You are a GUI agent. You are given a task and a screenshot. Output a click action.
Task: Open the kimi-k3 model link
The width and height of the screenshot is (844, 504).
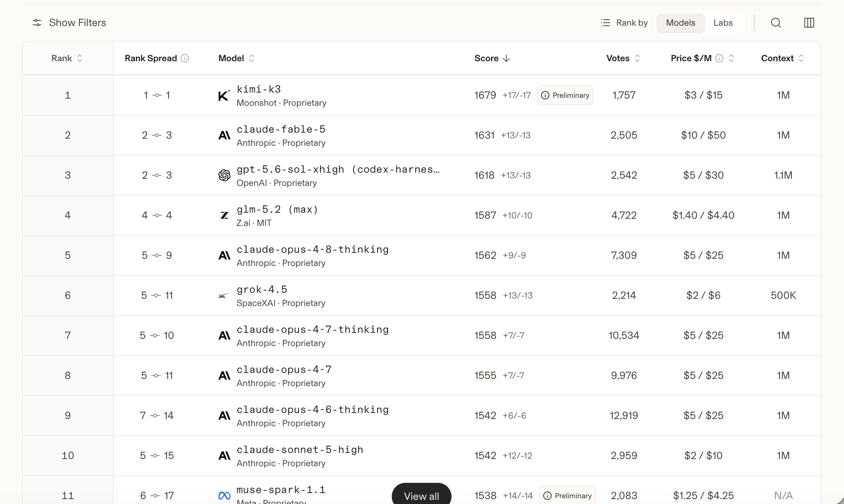click(259, 89)
